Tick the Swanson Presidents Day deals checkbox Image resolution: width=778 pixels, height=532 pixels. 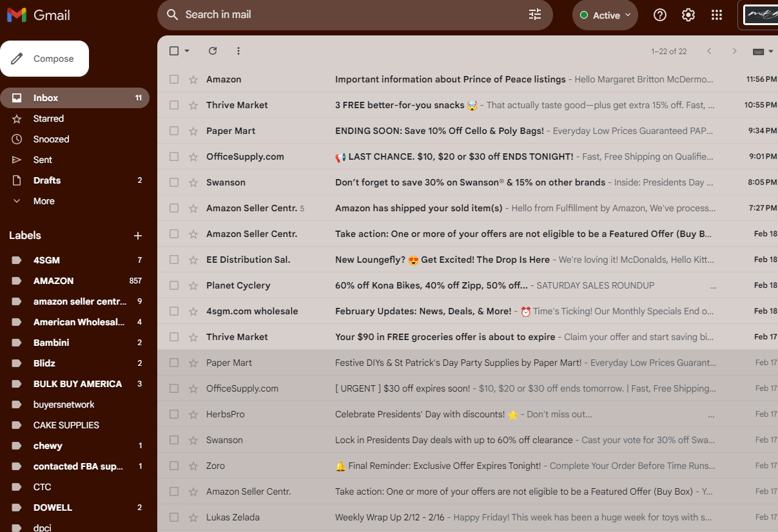click(174, 440)
